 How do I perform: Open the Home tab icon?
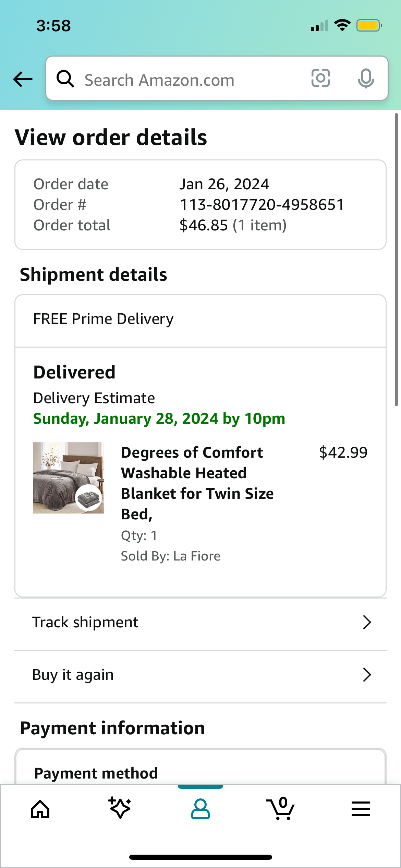(40, 809)
